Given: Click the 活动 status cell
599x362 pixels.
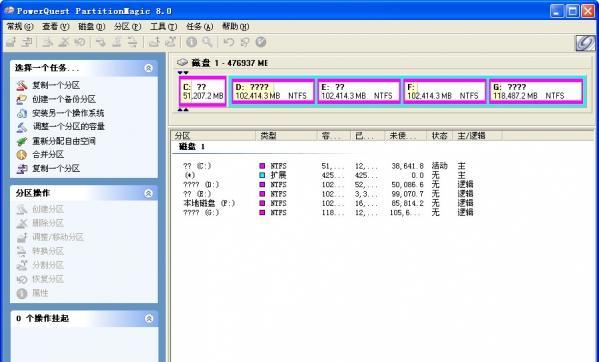Looking at the screenshot, I should (439, 166).
